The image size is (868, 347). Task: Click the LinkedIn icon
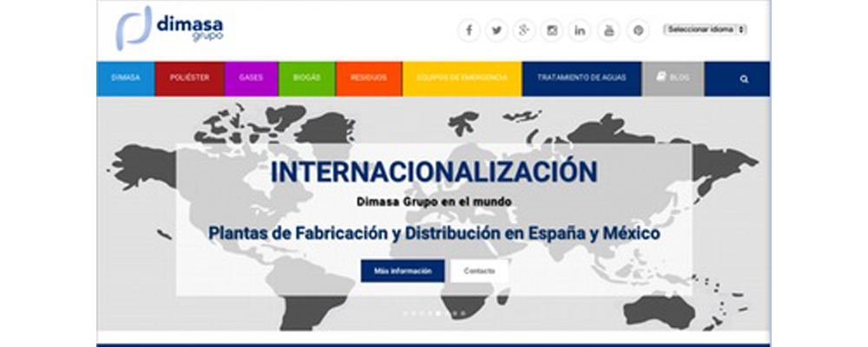[x=580, y=30]
